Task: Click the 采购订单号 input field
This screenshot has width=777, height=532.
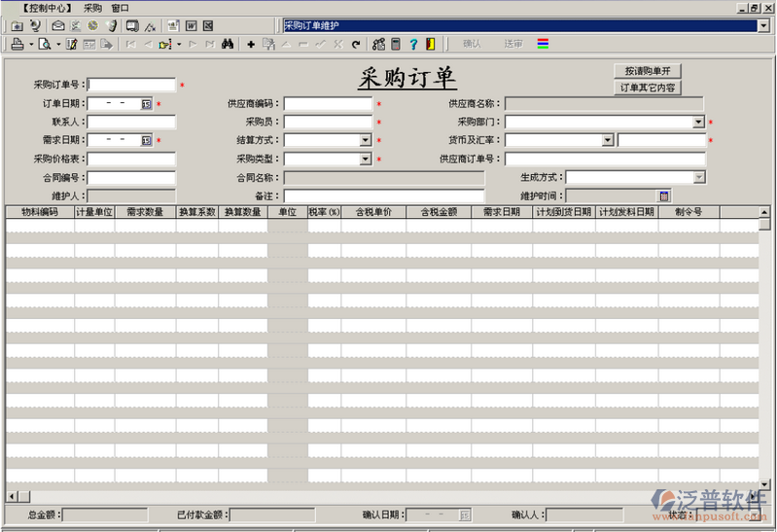Action: tap(131, 86)
